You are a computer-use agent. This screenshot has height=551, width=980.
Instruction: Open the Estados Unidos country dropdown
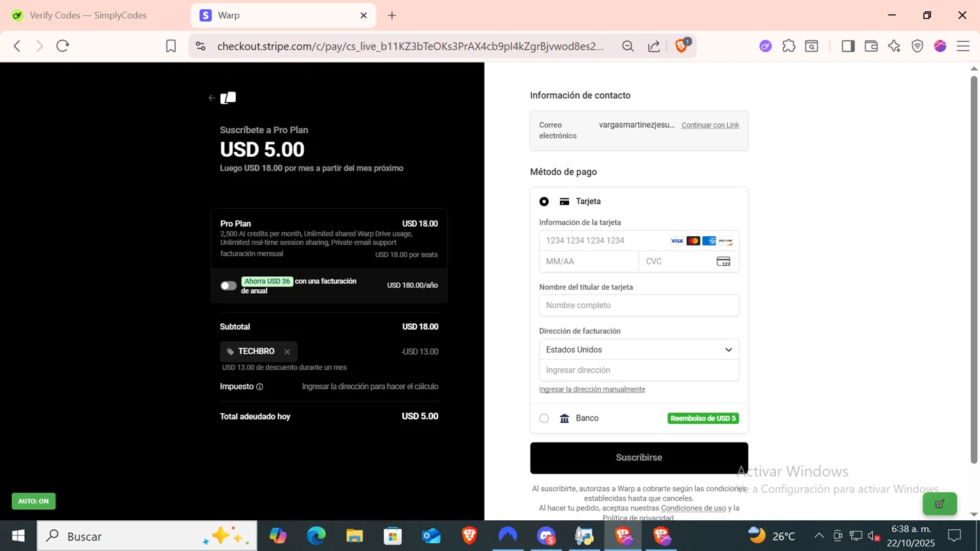coord(639,350)
